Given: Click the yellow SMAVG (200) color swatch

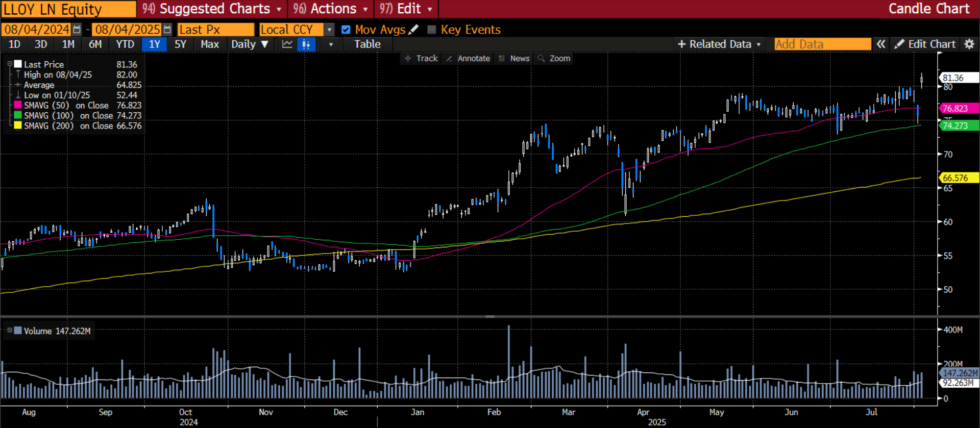Looking at the screenshot, I should point(18,125).
